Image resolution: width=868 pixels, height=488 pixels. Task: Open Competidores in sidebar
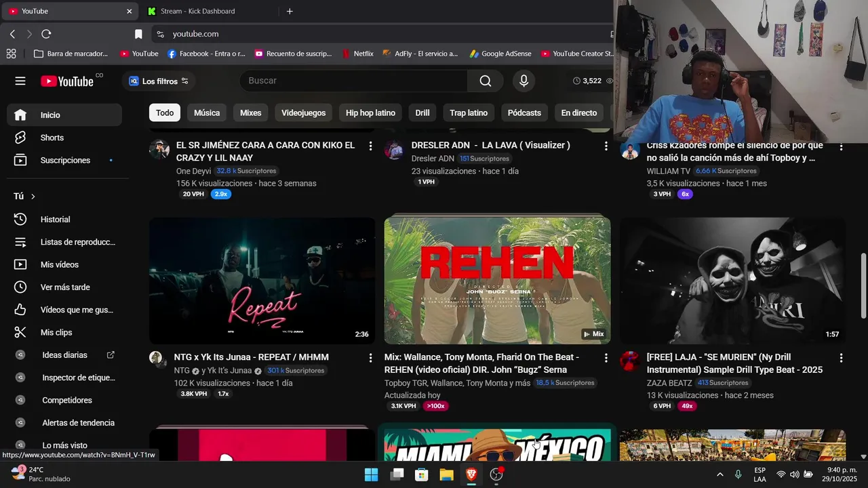pyautogui.click(x=64, y=400)
